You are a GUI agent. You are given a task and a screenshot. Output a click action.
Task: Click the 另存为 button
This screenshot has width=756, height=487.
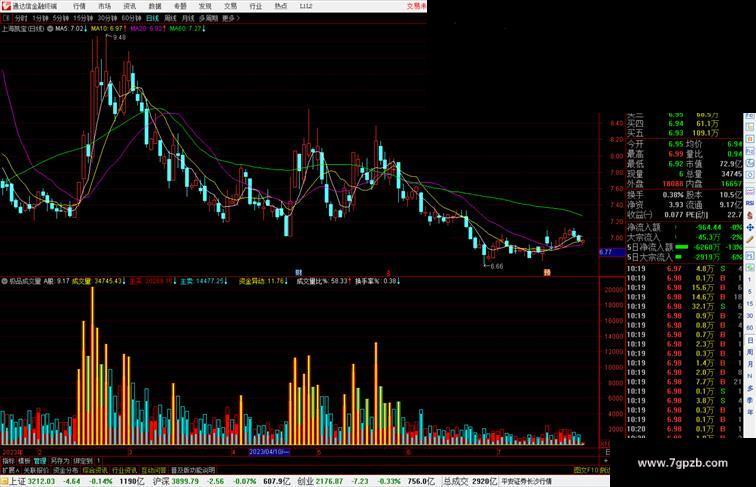coord(60,461)
